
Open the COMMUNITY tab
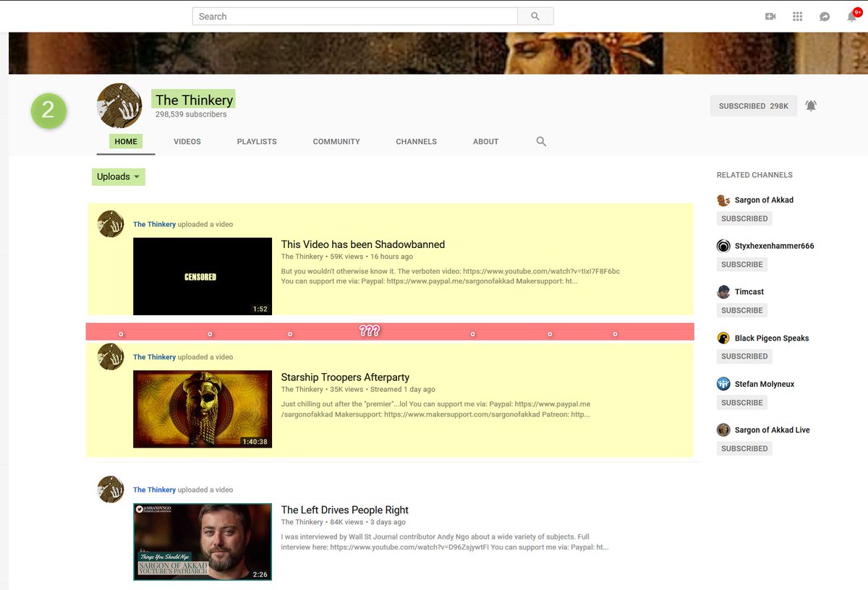coord(336,142)
